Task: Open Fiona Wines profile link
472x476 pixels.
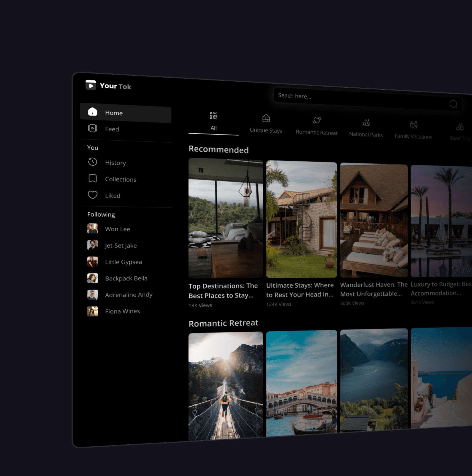Action: 122,311
